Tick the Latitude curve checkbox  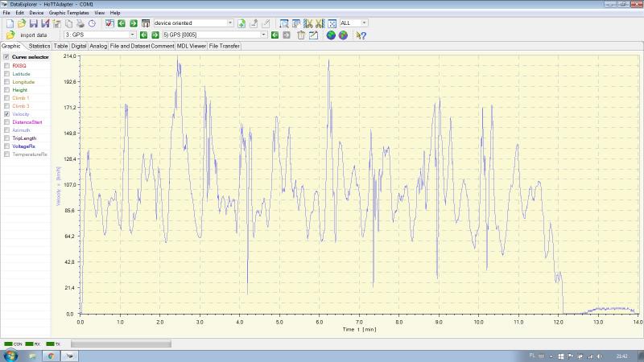[7, 74]
